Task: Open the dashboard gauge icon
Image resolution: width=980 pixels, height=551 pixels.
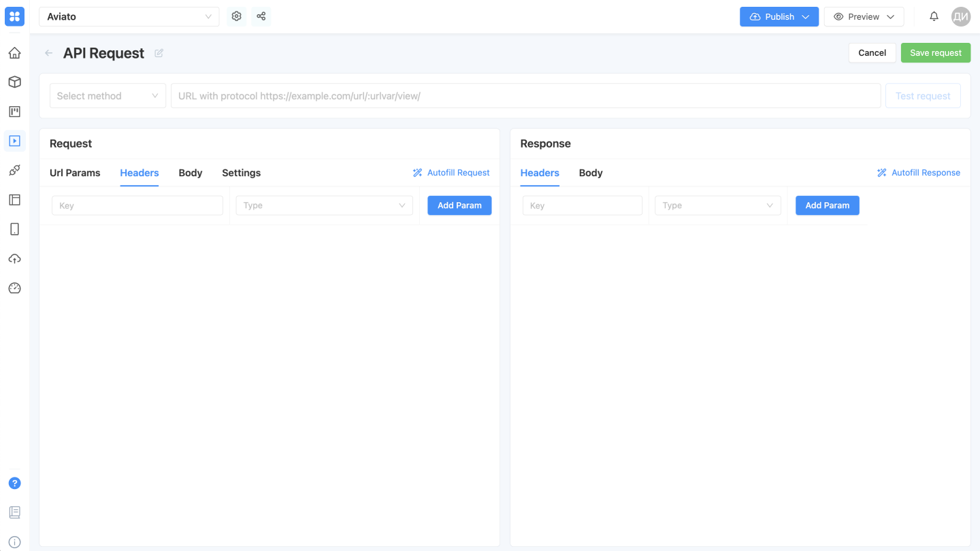Action: coord(14,288)
